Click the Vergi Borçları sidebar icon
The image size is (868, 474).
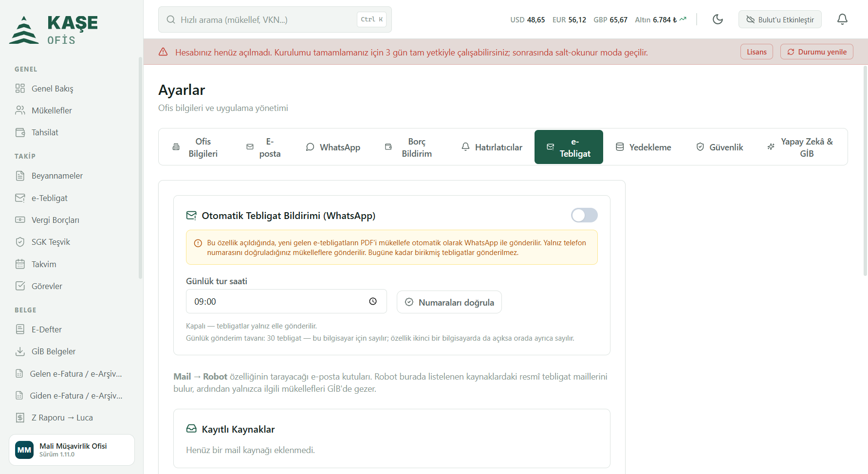pos(20,220)
